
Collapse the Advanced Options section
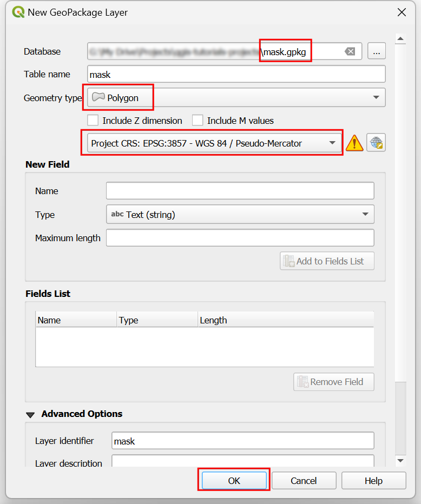tap(30, 414)
